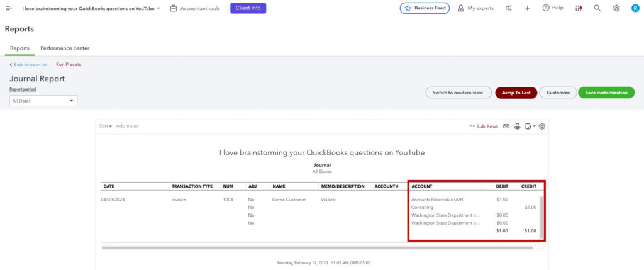Image resolution: width=644 pixels, height=270 pixels.
Task: Click the Client Info button
Action: [248, 8]
